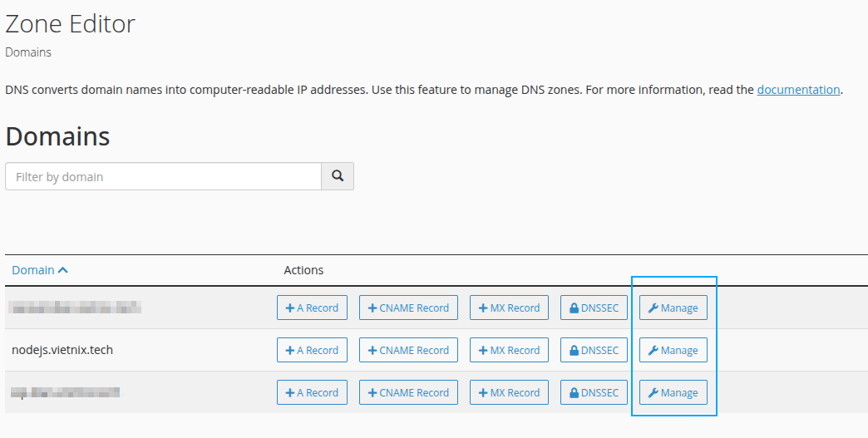Add A Record in the last row

pyautogui.click(x=312, y=392)
